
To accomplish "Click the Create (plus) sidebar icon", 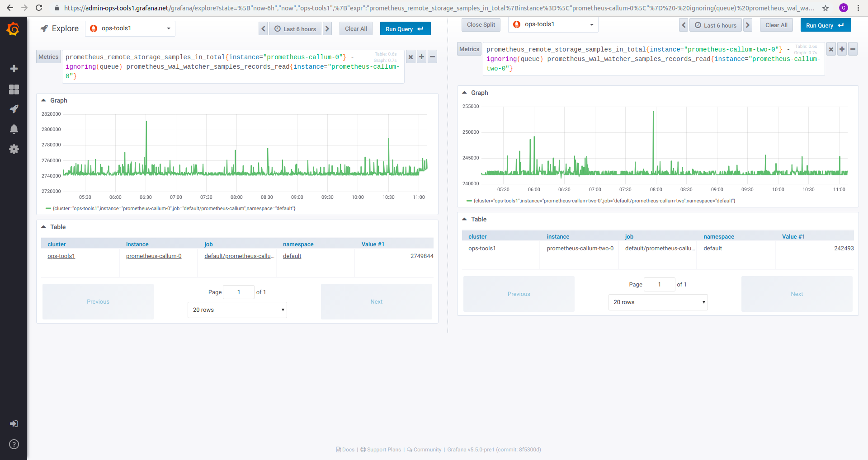I will (x=14, y=69).
